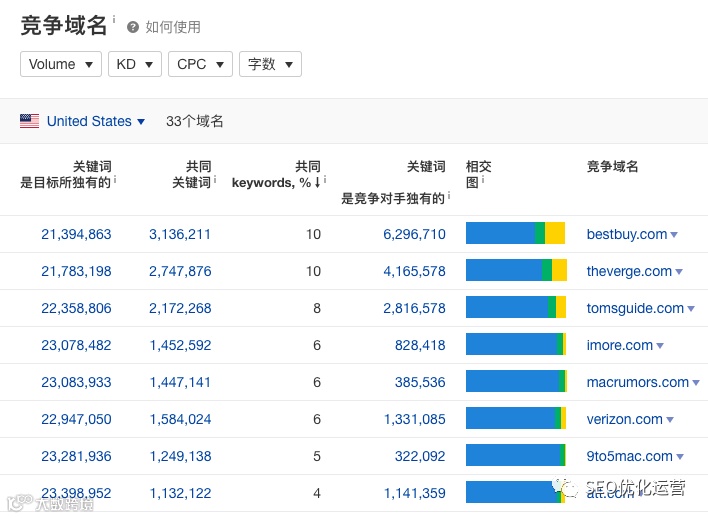Click competitor keywords 4,165,578
This screenshot has height=518, width=708.
[415, 271]
